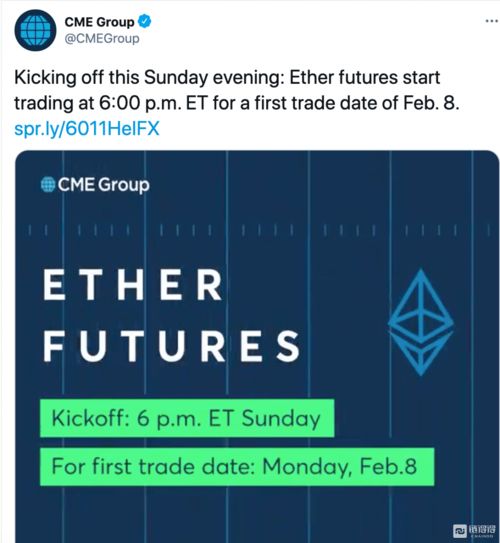
Task: Click the tweet text starting Kicking off this Sunday
Action: click(x=237, y=90)
